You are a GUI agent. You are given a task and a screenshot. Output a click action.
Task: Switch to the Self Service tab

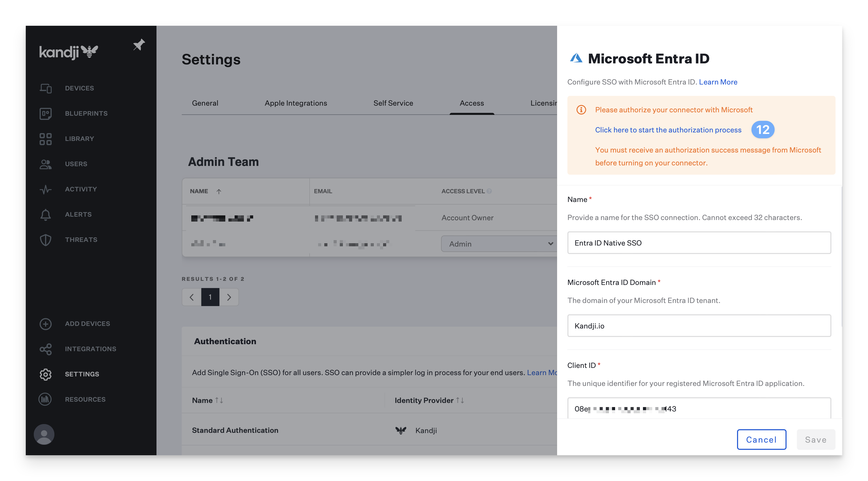coord(393,103)
